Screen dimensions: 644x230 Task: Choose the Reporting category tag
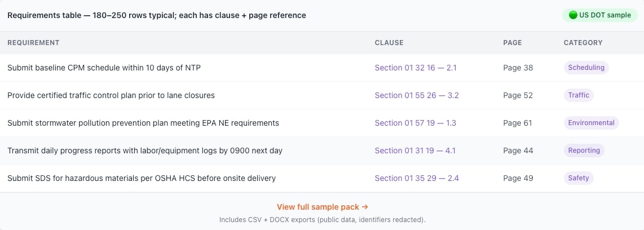coord(584,151)
